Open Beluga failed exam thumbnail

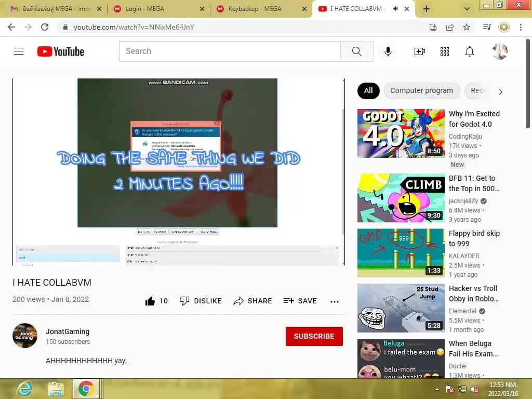point(401,358)
